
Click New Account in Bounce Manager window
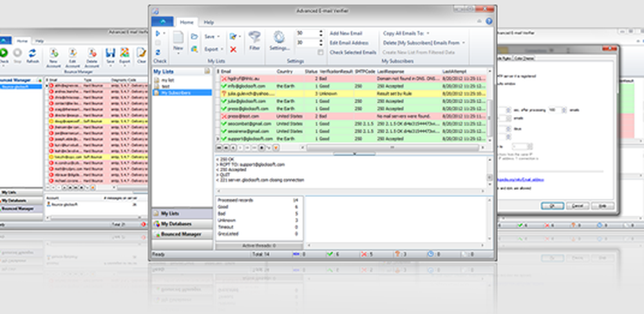(53, 57)
